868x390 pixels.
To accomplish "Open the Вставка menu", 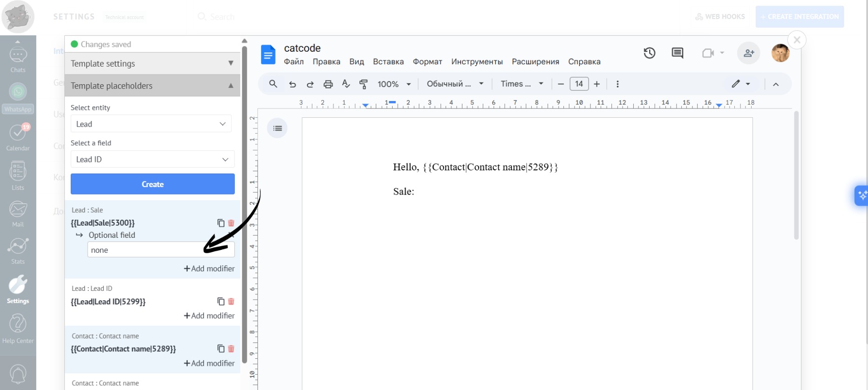I will pyautogui.click(x=388, y=61).
